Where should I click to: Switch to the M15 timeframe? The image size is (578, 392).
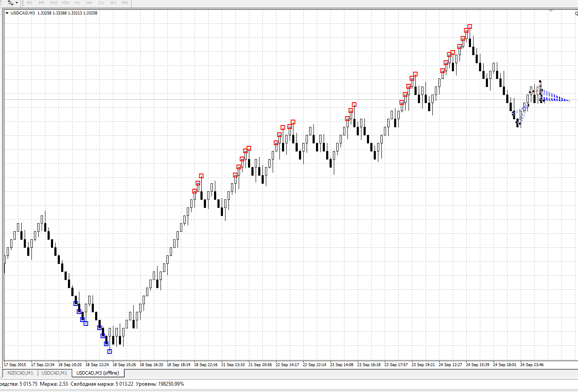[x=54, y=3]
